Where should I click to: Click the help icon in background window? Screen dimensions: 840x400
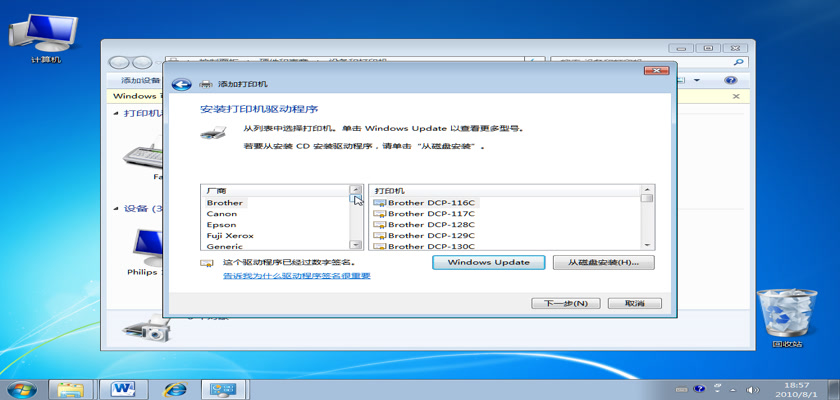click(x=730, y=80)
